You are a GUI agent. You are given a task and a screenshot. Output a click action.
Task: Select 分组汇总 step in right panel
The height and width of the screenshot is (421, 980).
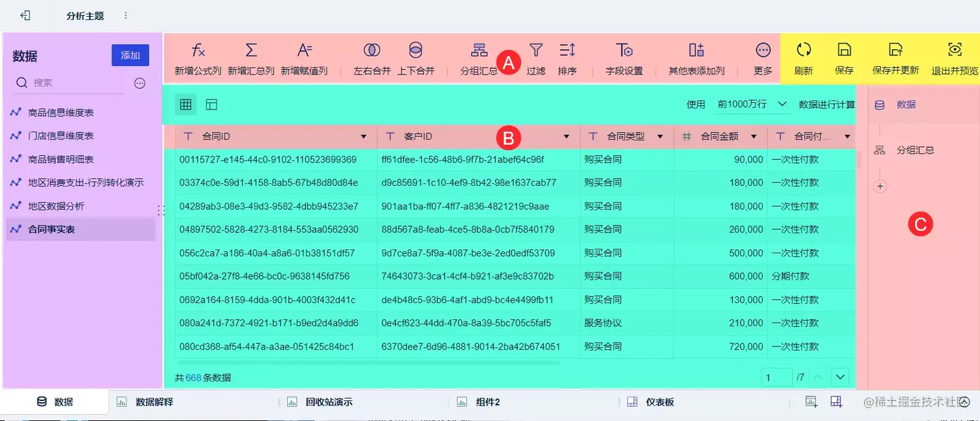[x=905, y=150]
